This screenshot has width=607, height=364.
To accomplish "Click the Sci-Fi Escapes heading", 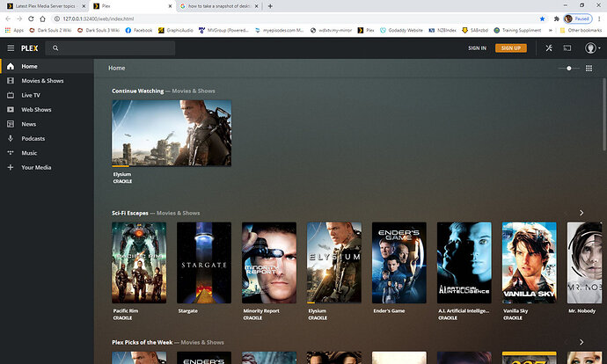I will pos(129,213).
